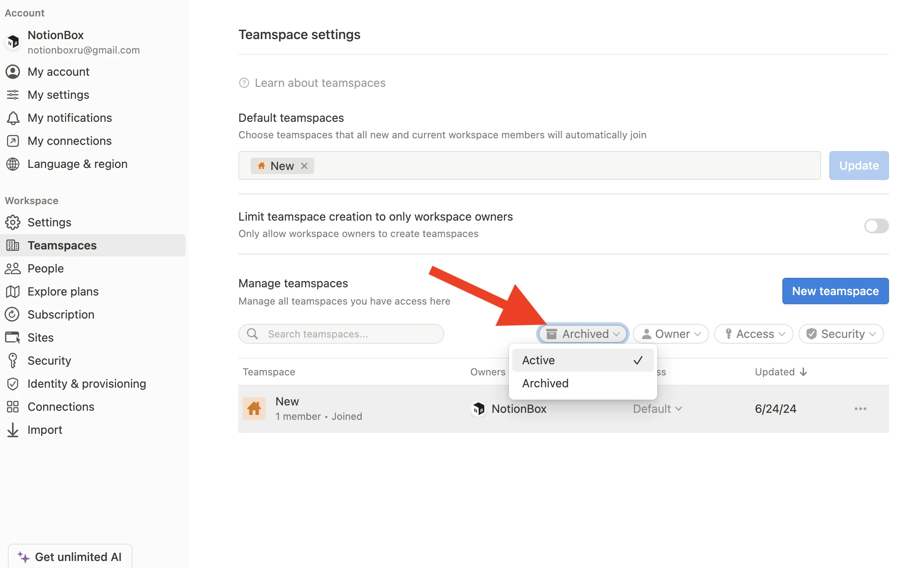Toggle limit teamspace creation to owners
Image resolution: width=924 pixels, height=568 pixels.
tap(877, 225)
